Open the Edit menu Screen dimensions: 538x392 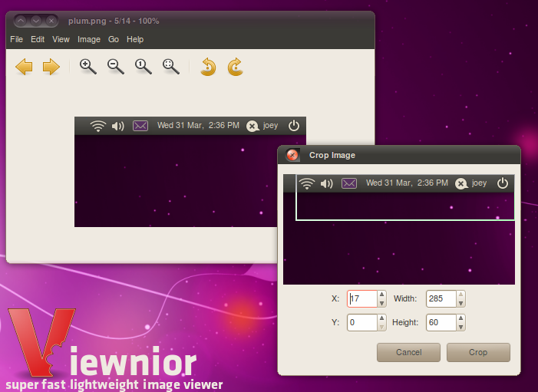click(38, 39)
